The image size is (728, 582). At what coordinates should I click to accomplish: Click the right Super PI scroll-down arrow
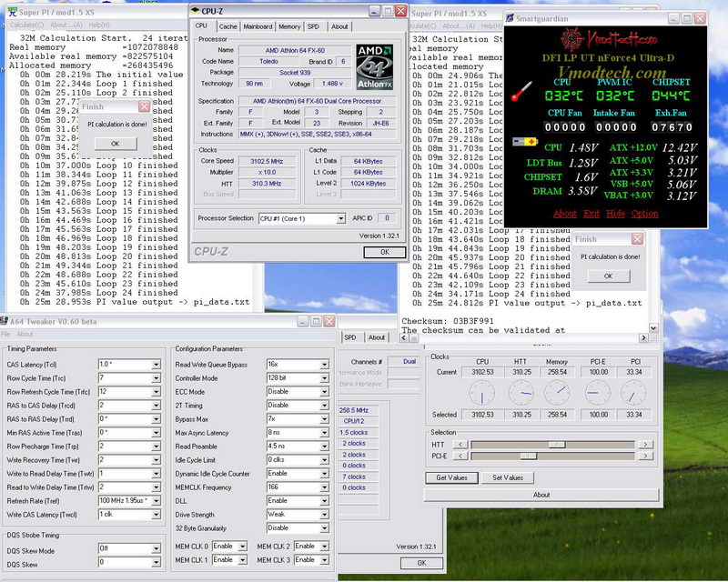tap(653, 328)
